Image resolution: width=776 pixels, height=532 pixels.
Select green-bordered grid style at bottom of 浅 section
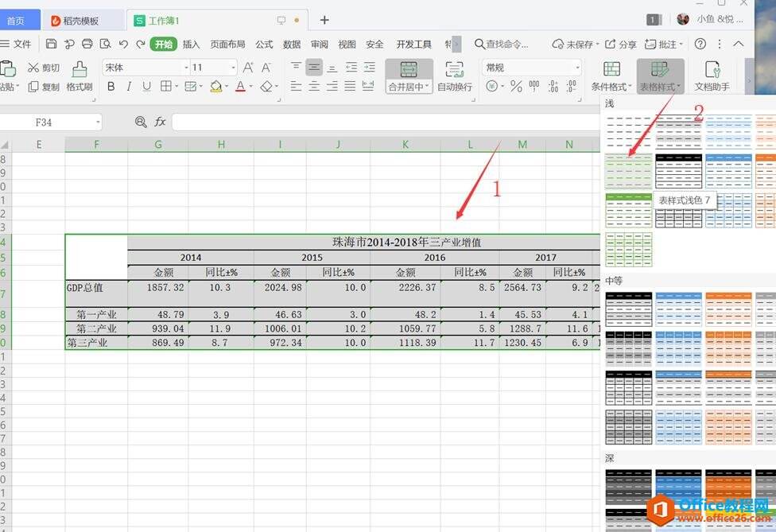629,250
